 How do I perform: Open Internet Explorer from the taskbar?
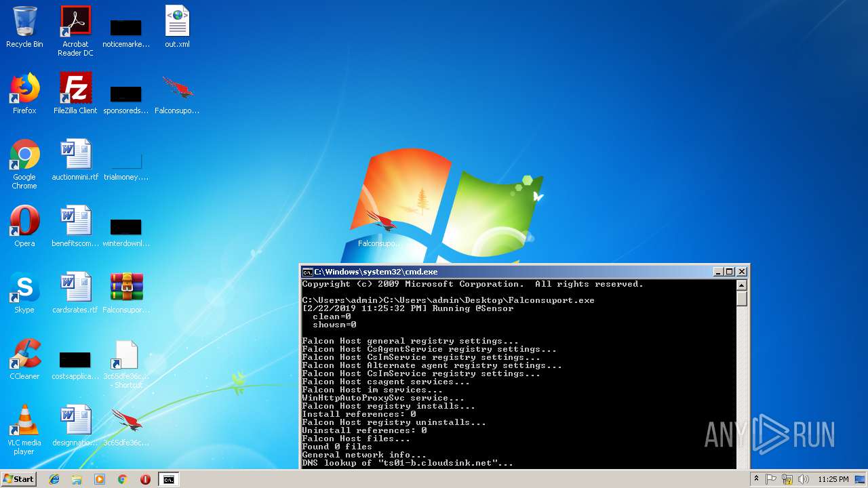[x=54, y=479]
